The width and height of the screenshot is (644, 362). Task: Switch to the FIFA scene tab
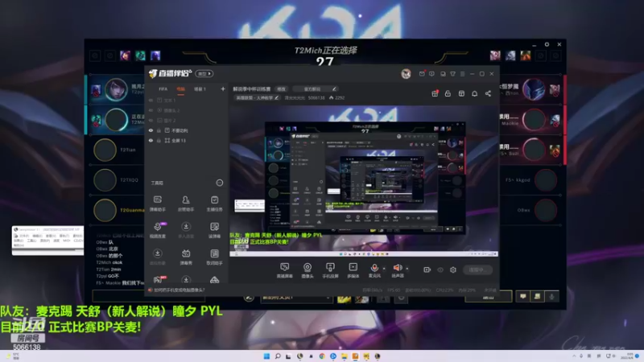pyautogui.click(x=163, y=89)
